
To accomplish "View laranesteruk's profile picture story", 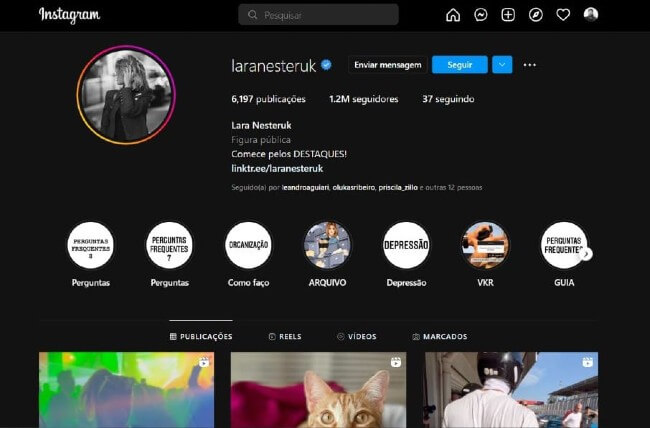I will tap(126, 95).
